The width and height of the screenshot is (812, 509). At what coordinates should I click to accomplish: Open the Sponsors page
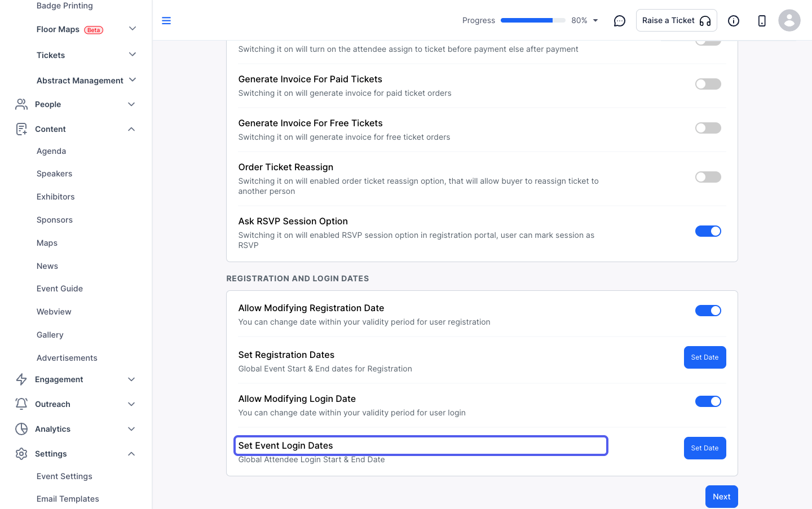coord(55,220)
